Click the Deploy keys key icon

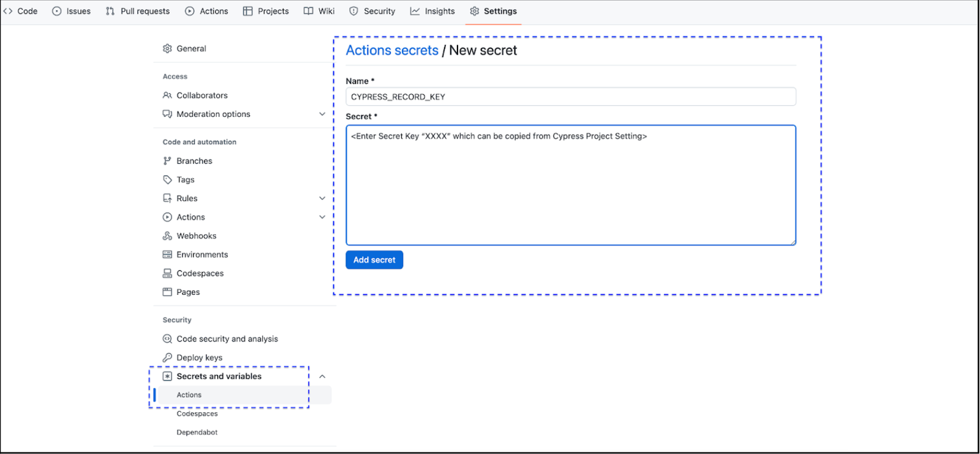[x=167, y=358]
